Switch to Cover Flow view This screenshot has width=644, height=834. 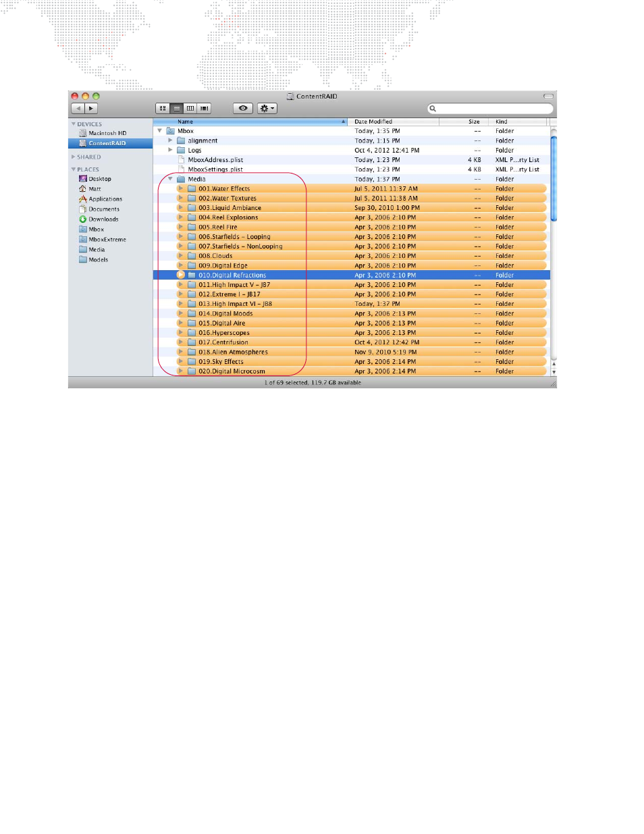point(205,108)
